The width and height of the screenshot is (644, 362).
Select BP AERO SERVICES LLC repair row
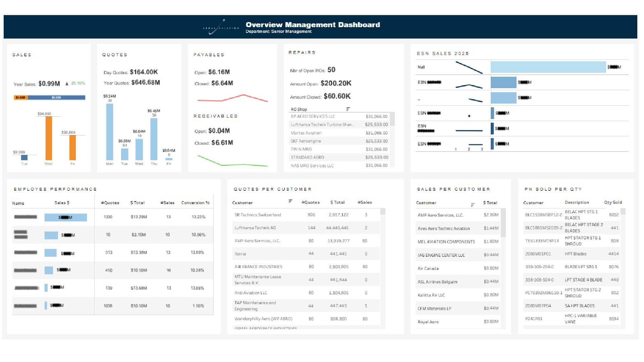(x=339, y=116)
